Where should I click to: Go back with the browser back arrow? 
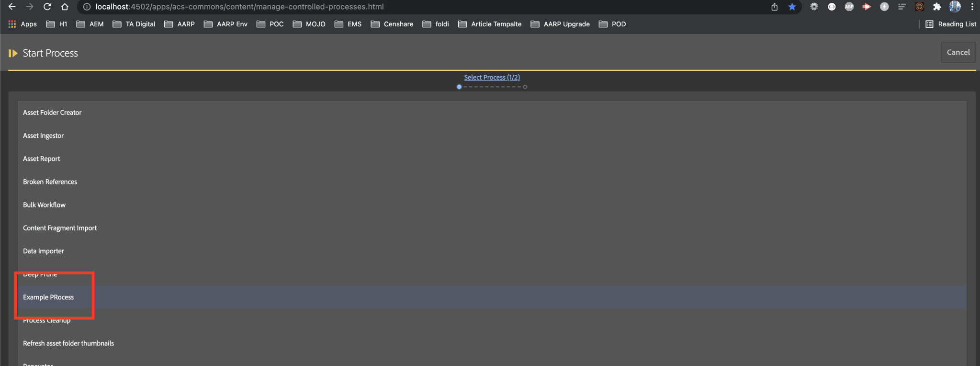pyautogui.click(x=12, y=7)
